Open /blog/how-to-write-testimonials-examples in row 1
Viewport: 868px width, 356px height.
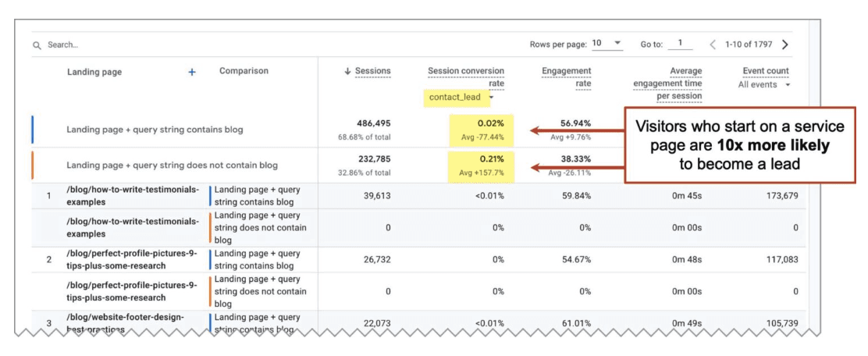coord(133,195)
